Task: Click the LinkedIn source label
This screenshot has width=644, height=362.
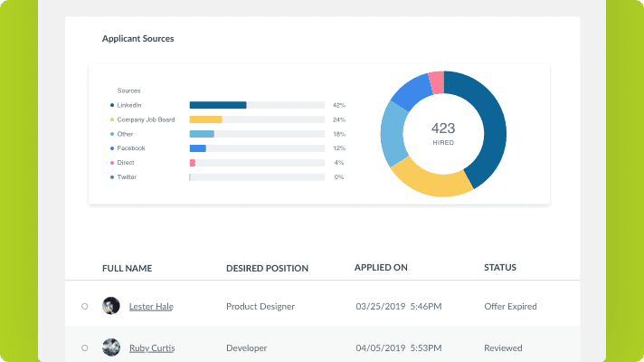Action: [129, 105]
